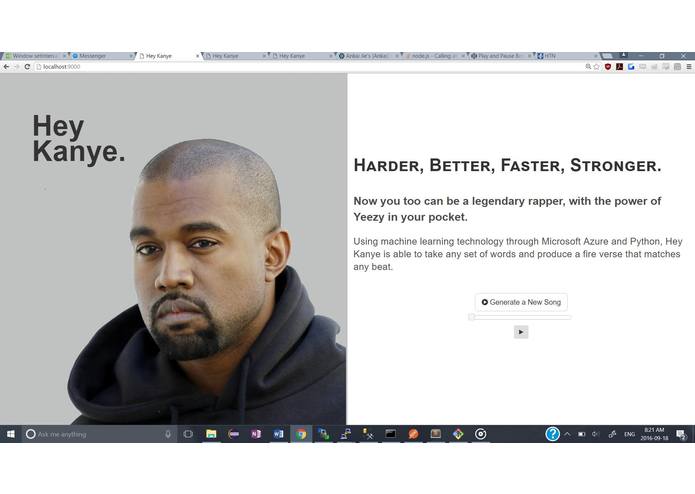The image size is (695, 494).
Task: Open the zoom magnifier icon in address bar
Action: (588, 66)
